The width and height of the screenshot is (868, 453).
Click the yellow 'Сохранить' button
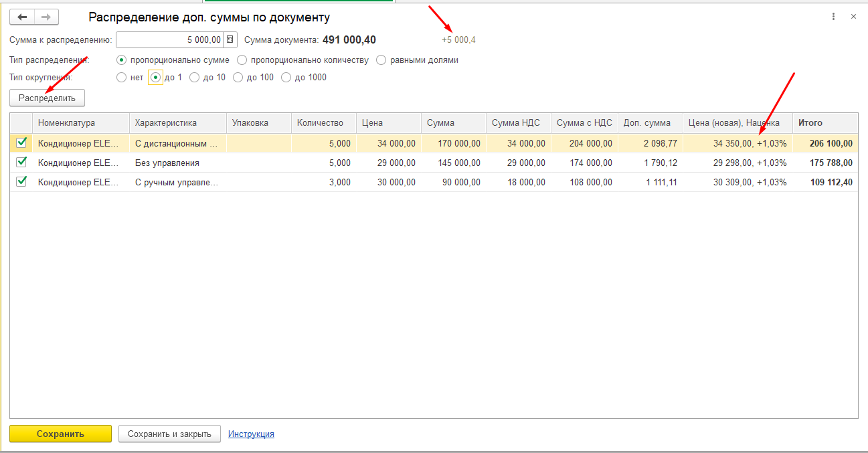(60, 434)
